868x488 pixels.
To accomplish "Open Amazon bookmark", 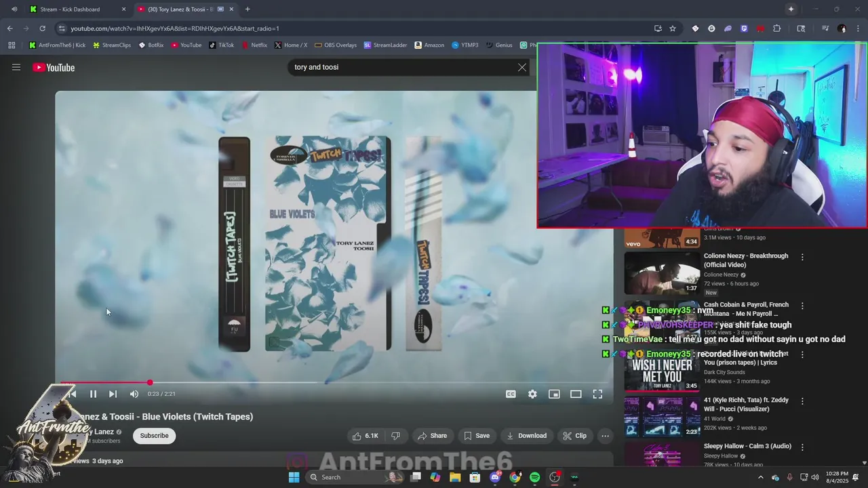I will point(429,45).
